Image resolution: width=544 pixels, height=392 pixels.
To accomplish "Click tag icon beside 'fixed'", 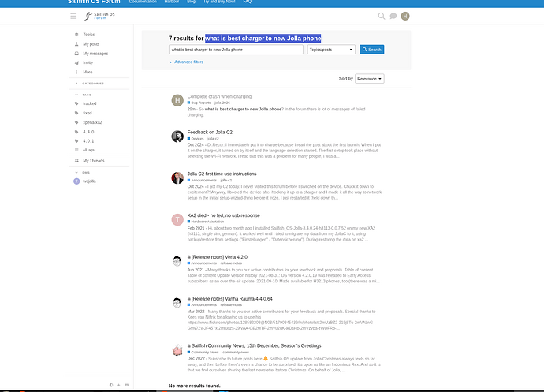I will point(76,113).
